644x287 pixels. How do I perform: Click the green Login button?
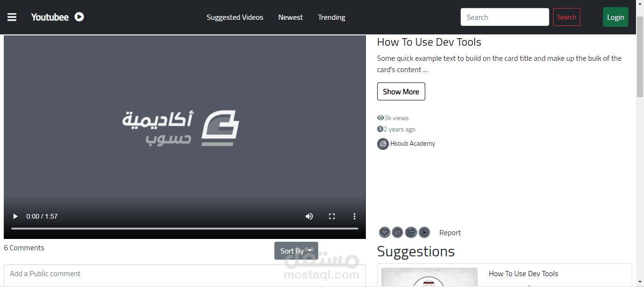(616, 17)
